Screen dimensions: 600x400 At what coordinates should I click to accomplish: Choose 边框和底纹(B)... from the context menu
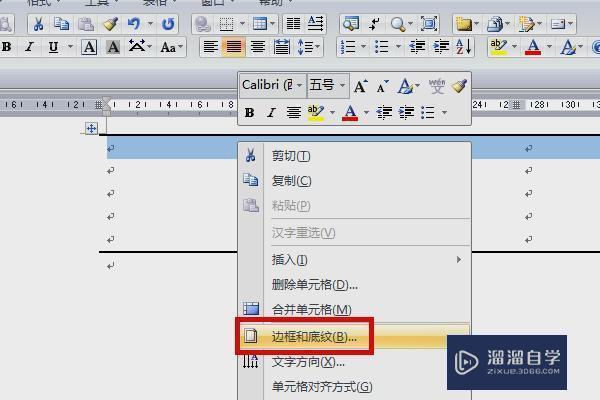(354, 336)
